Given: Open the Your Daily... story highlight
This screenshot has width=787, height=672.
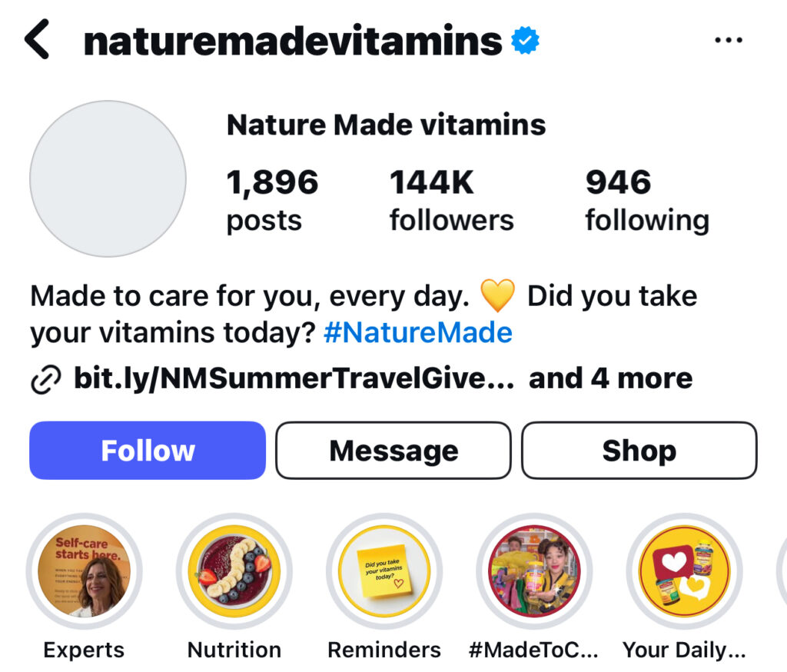Looking at the screenshot, I should (684, 571).
